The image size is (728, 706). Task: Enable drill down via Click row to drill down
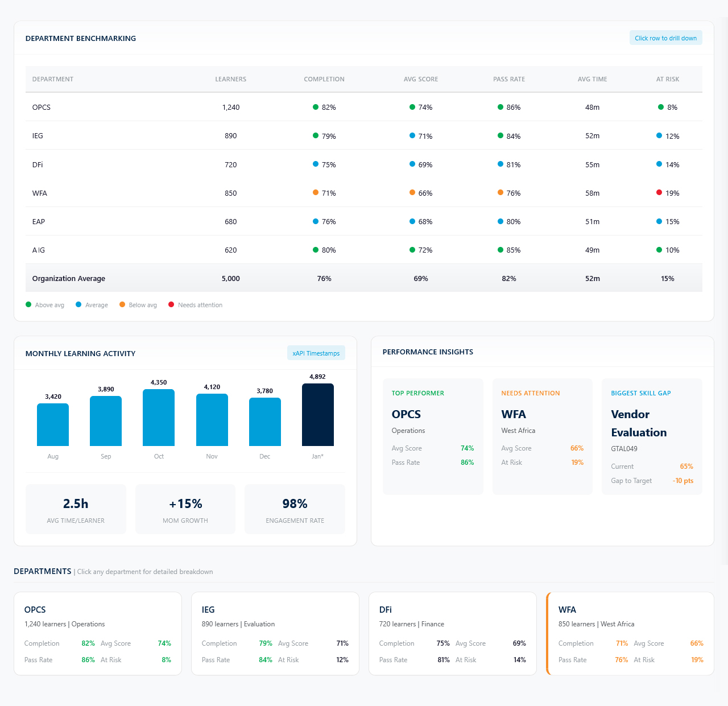665,38
